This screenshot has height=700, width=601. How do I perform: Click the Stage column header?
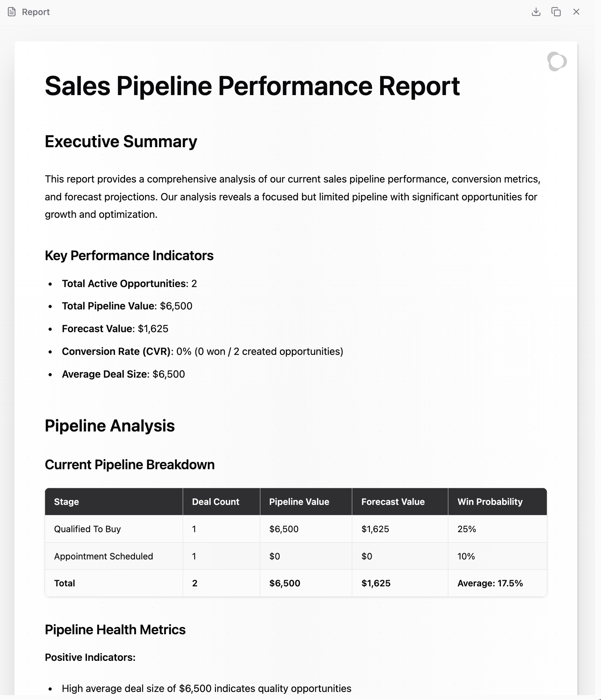coord(66,502)
